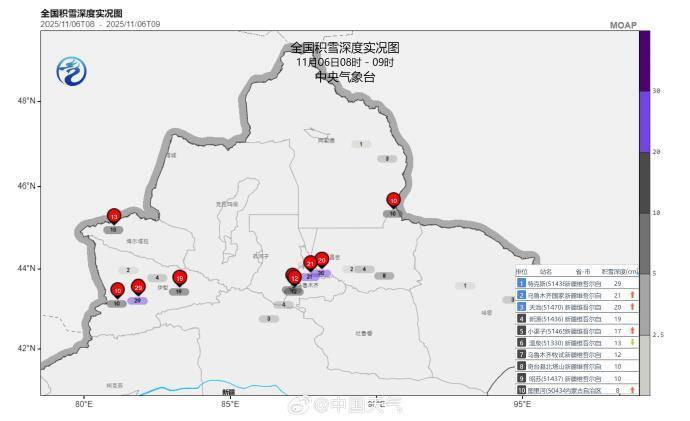690x421 pixels.
Task: Click red up arrow in rank 2 row
Action: pyautogui.click(x=634, y=296)
